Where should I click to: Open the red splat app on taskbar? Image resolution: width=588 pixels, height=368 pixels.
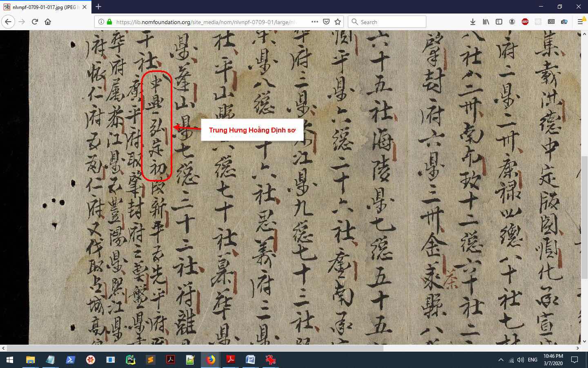(x=271, y=360)
